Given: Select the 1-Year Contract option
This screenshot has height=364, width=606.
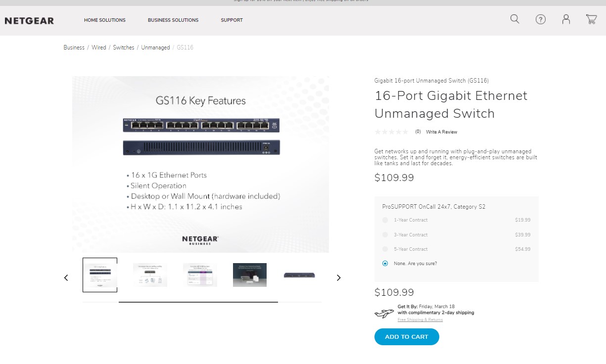Looking at the screenshot, I should point(385,220).
